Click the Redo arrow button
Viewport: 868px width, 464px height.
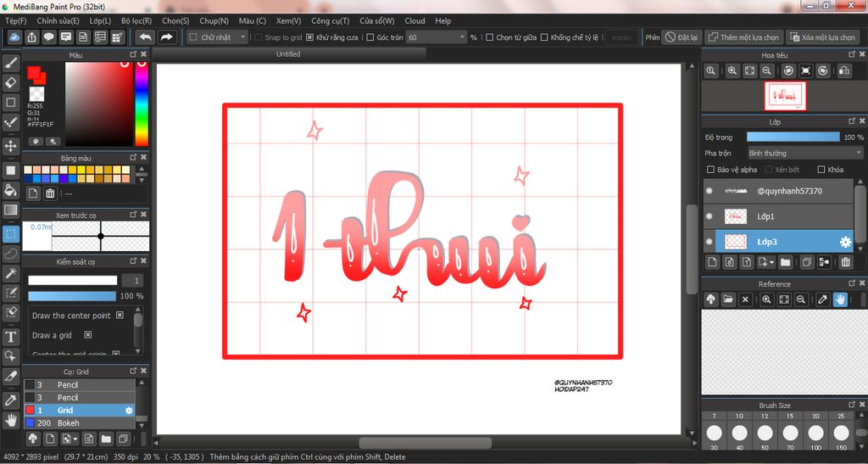coord(165,37)
